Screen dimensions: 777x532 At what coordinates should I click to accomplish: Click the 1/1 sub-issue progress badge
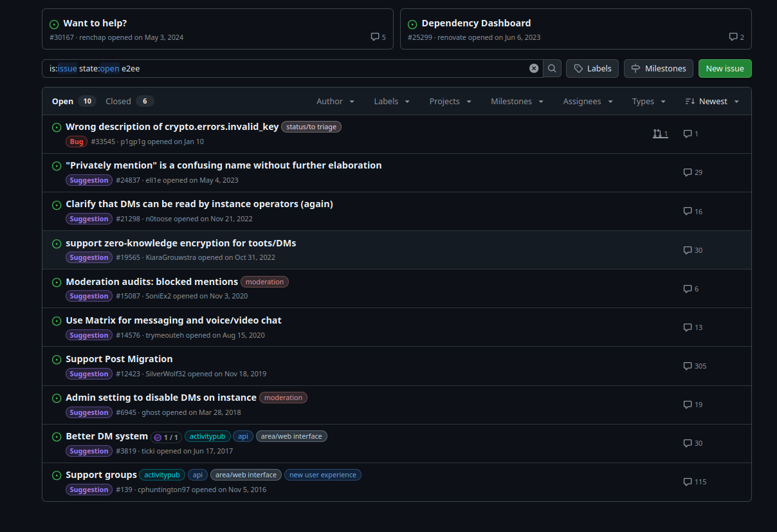click(x=166, y=437)
